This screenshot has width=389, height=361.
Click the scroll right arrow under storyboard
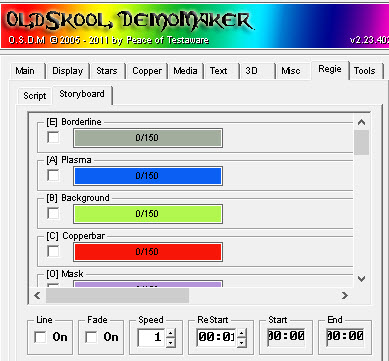tap(345, 295)
